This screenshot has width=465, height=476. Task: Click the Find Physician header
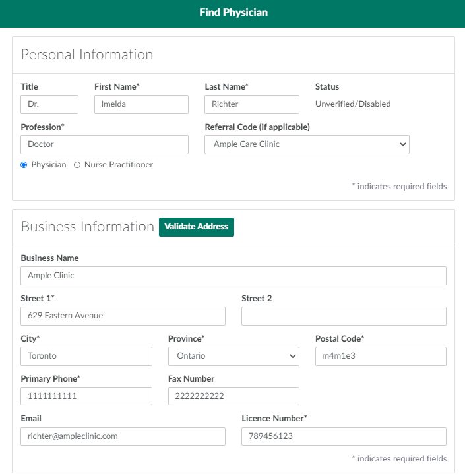coord(233,13)
